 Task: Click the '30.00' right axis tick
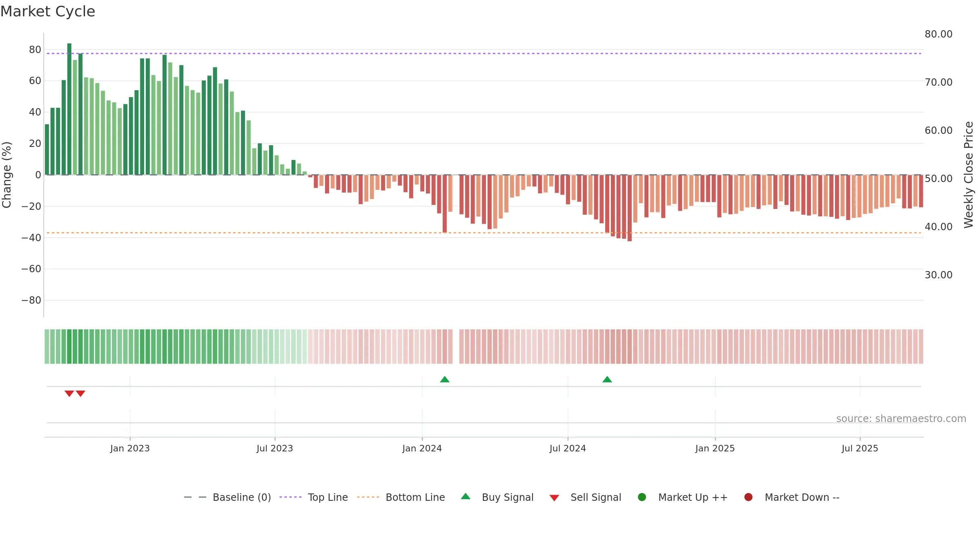pyautogui.click(x=938, y=275)
